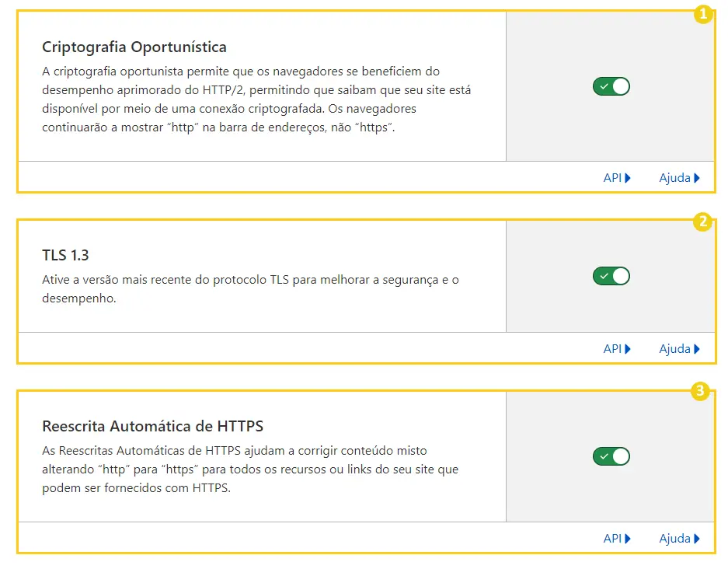Toggle Reescrita Automática de HTTPS off
The width and height of the screenshot is (728, 569).
[x=611, y=456]
